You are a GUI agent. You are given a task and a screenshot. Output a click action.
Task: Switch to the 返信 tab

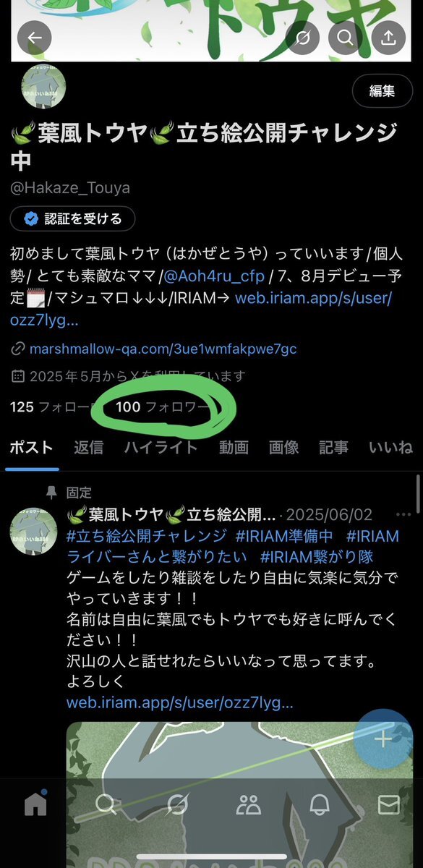click(x=88, y=447)
